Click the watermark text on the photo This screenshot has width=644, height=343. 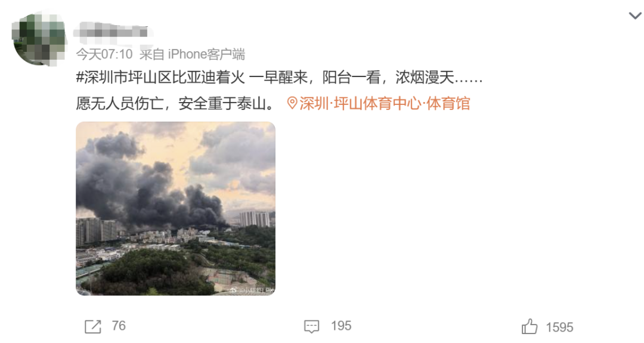[251, 290]
